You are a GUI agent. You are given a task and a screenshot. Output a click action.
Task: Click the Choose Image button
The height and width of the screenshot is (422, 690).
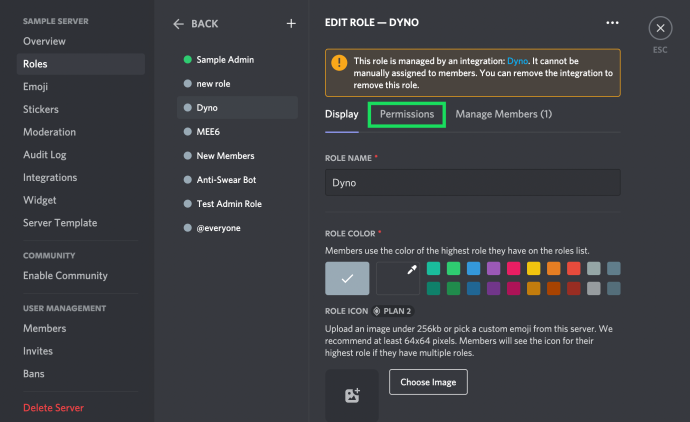[x=428, y=382]
